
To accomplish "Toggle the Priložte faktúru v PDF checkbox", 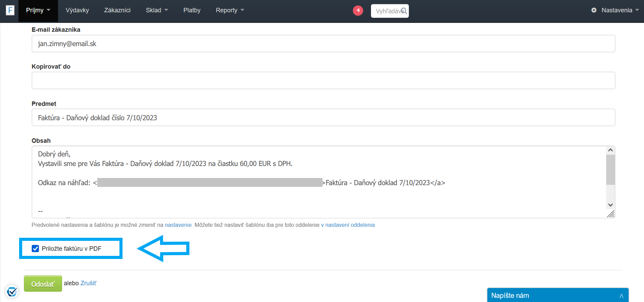I will [x=35, y=248].
